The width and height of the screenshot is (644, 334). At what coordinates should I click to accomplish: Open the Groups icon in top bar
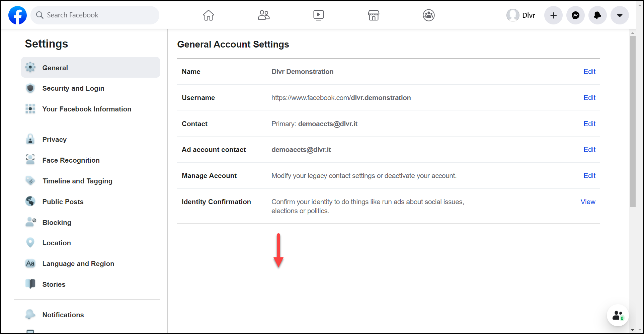(428, 15)
